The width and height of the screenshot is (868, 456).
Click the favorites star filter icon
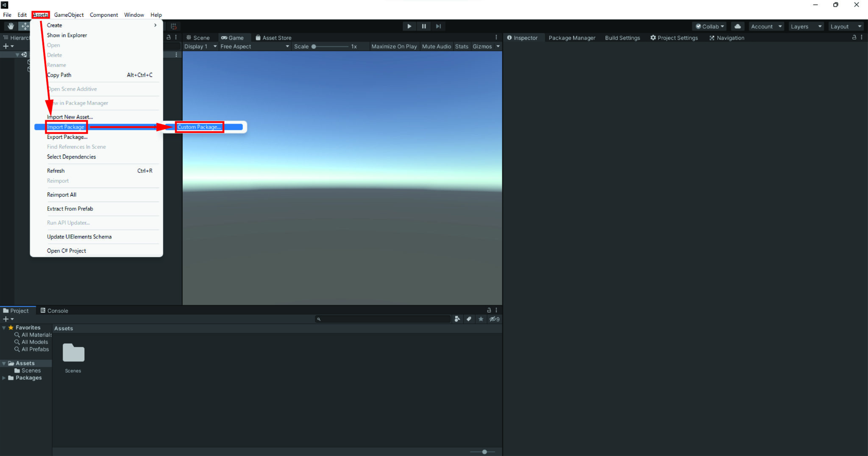tap(481, 319)
